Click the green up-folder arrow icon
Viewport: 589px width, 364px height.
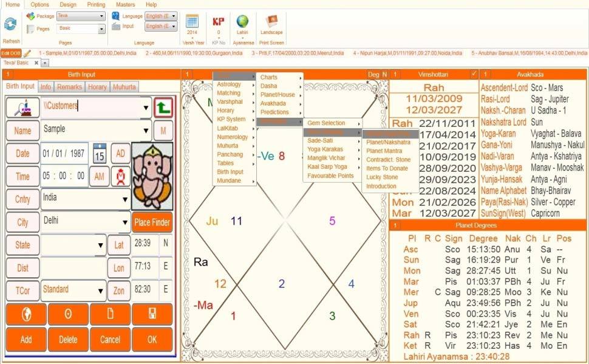click(x=163, y=108)
